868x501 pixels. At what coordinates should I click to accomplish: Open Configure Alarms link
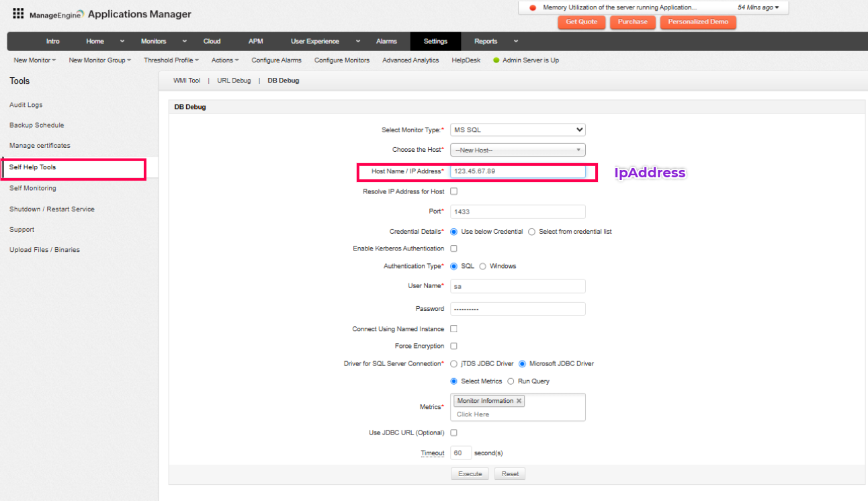point(277,60)
